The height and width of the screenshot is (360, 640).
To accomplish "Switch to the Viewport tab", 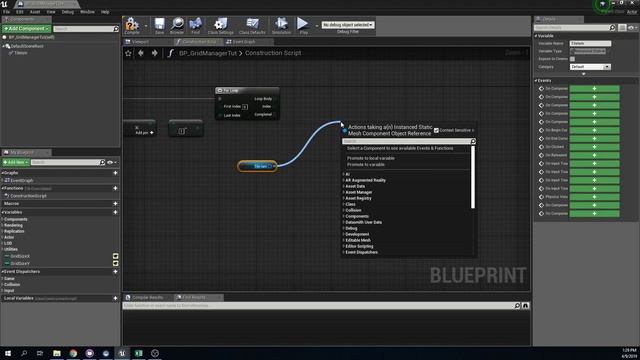I will pyautogui.click(x=140, y=42).
